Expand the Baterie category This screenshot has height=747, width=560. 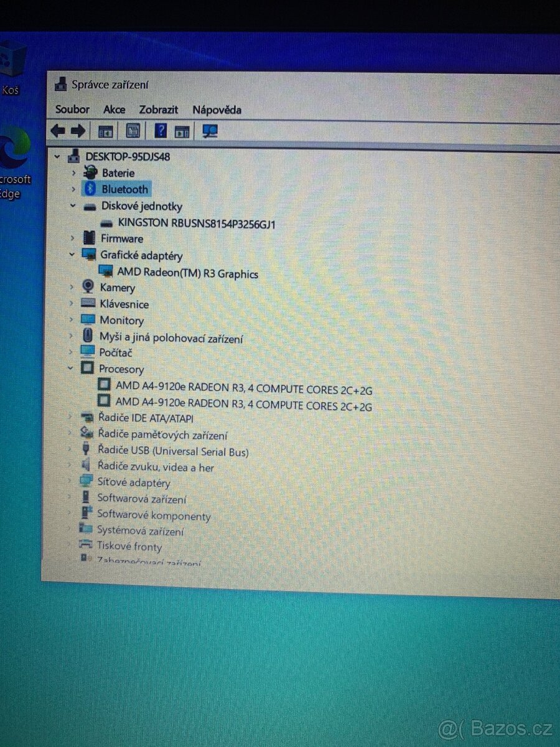tap(73, 173)
